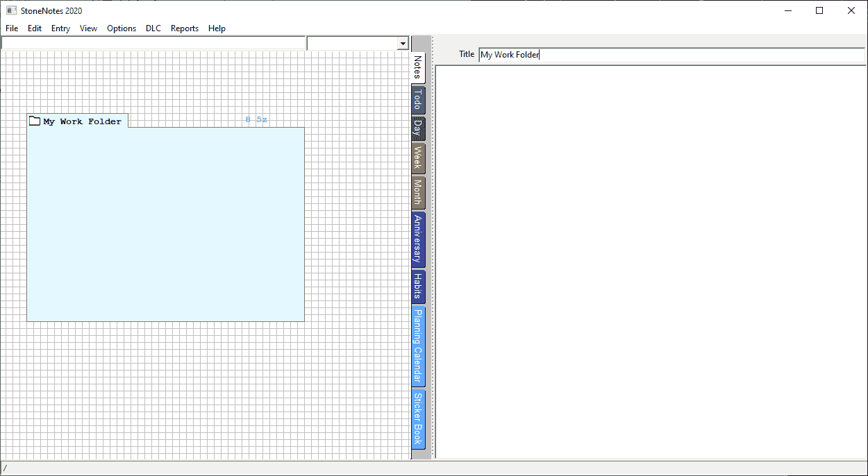This screenshot has height=476, width=868.
Task: Click the status bar path slash
Action: pos(5,468)
